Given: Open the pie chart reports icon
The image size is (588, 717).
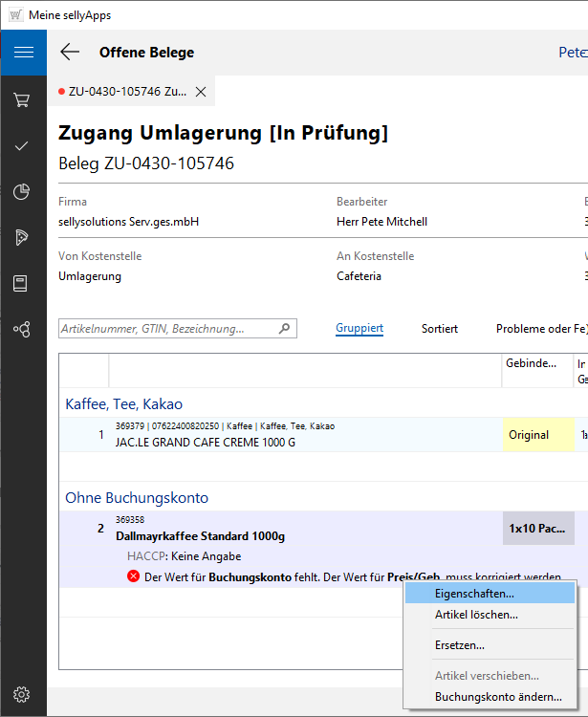Looking at the screenshot, I should point(22,191).
